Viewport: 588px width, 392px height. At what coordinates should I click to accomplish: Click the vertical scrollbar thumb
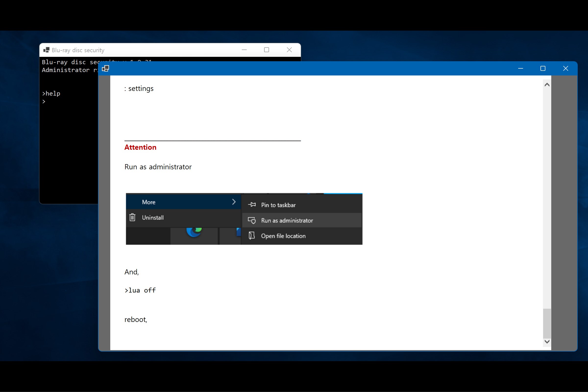click(547, 323)
